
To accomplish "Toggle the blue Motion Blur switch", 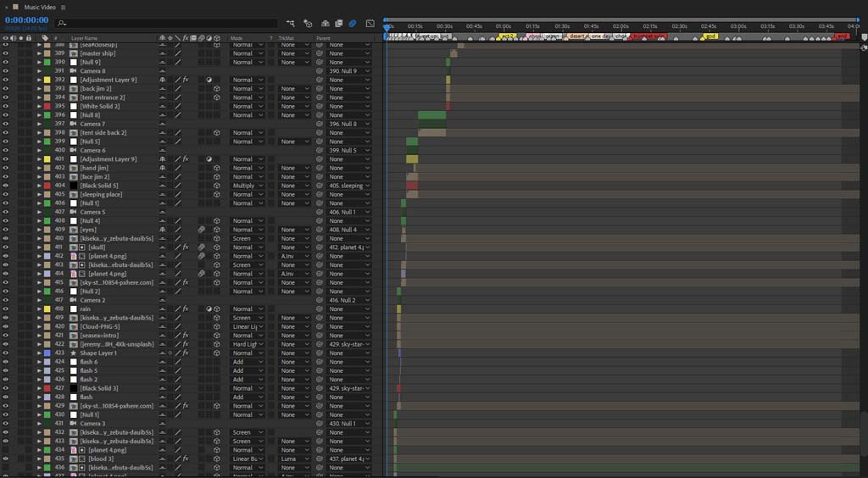I will click(353, 23).
